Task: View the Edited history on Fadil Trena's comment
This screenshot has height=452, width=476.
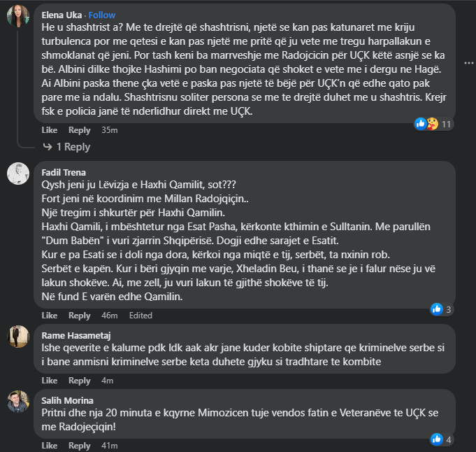Action: 140,316
